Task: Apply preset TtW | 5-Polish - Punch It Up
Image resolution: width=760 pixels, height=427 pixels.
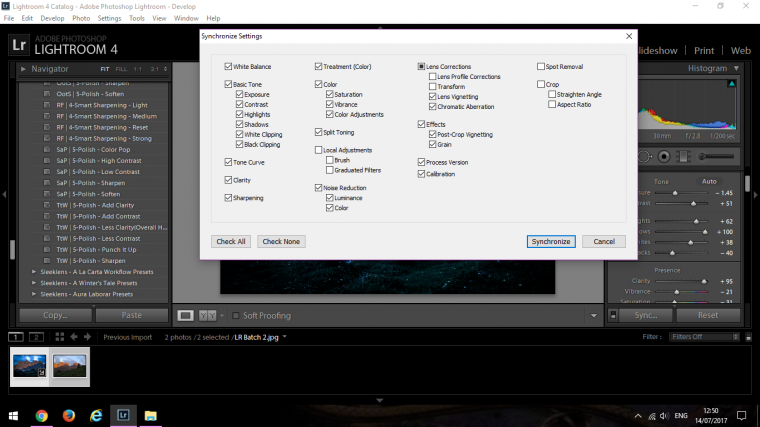Action: [x=96, y=250]
